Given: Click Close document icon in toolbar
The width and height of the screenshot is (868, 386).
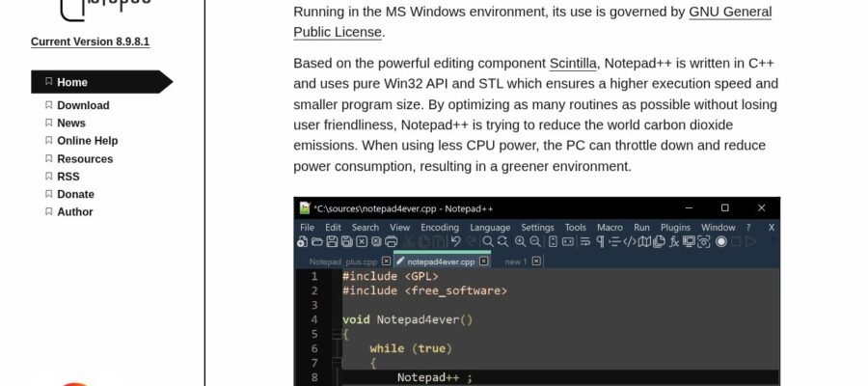Looking at the screenshot, I should point(362,241).
